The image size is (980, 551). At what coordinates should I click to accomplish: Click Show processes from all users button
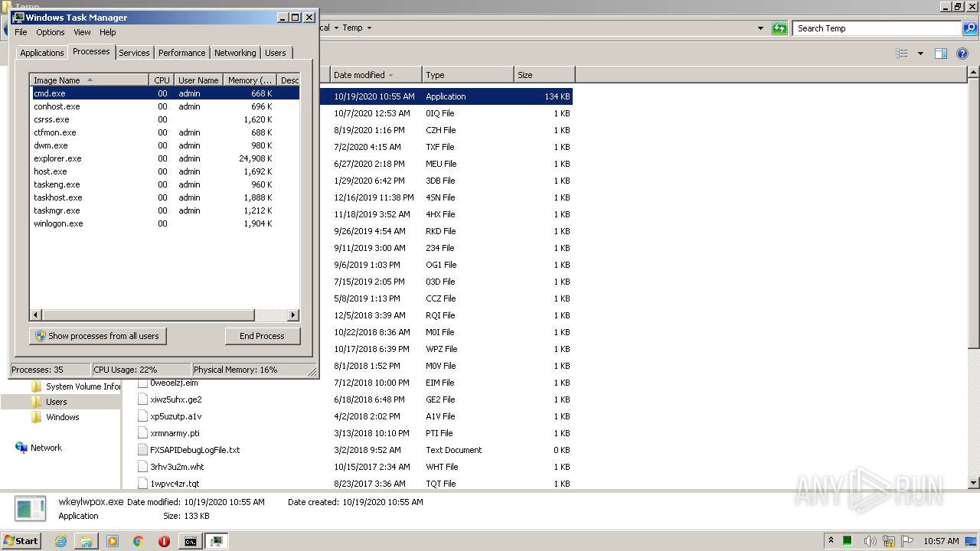point(98,336)
